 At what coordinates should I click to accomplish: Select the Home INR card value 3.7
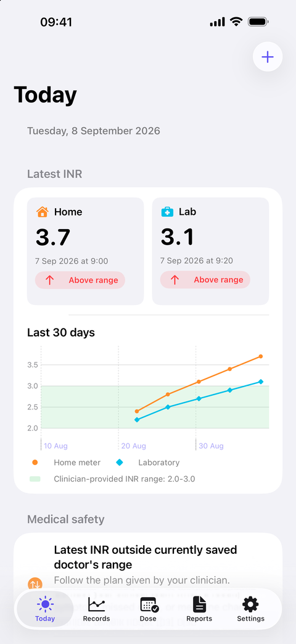pyautogui.click(x=53, y=237)
